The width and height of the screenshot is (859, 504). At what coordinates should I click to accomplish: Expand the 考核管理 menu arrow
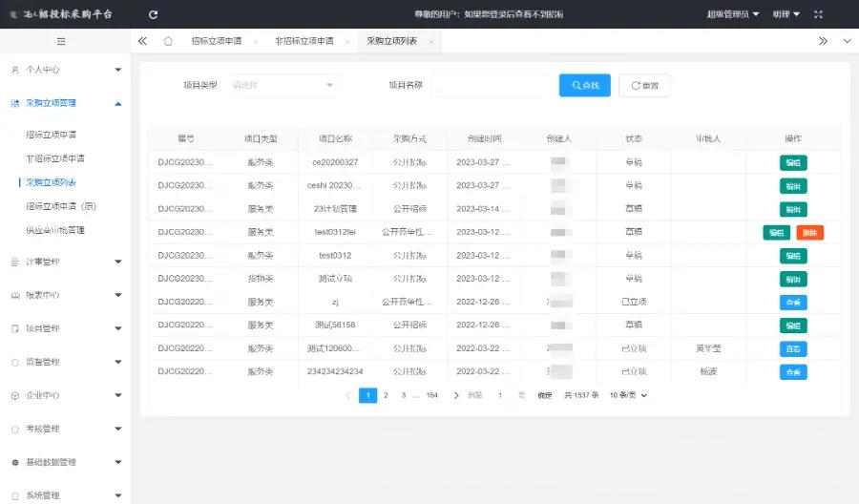(x=118, y=429)
